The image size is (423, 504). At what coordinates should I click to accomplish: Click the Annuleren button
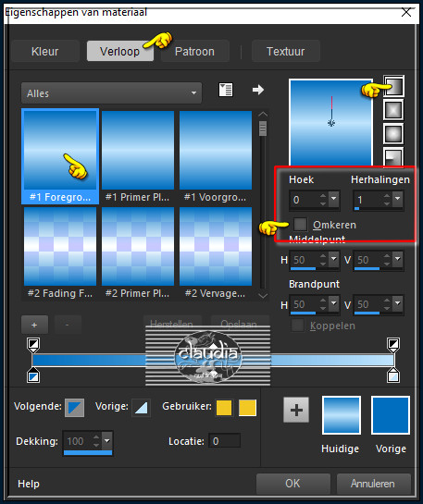[373, 484]
